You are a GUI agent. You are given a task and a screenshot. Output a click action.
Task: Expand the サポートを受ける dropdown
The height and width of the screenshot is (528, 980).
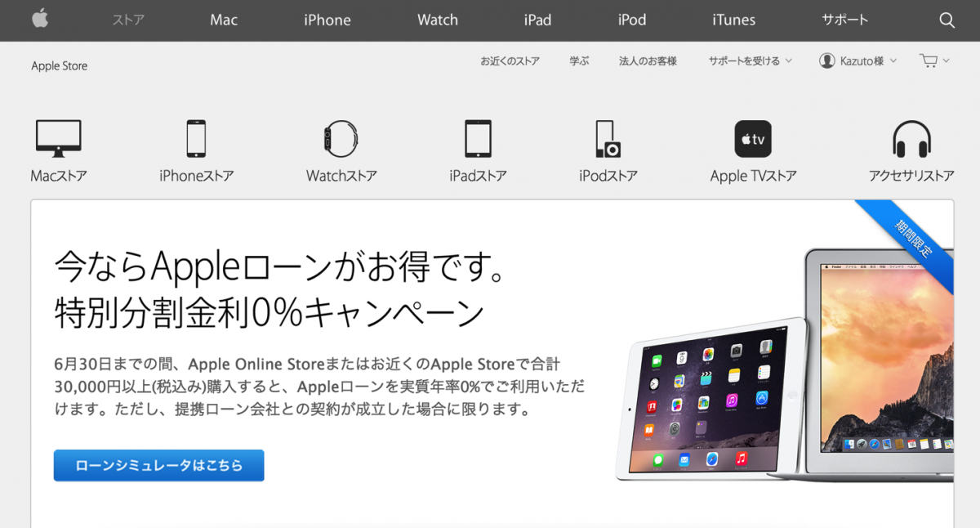point(750,60)
